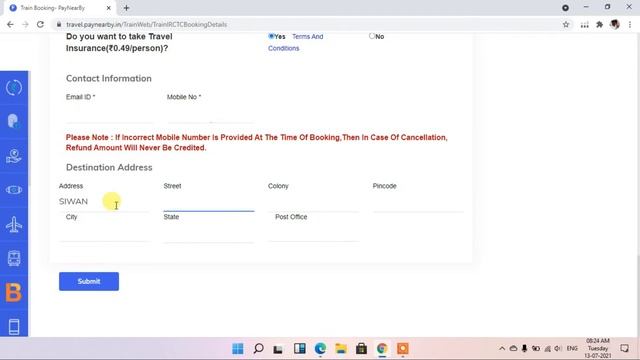Go back with the browser back arrow
Viewport: 640px width, 360px height.
[10, 24]
